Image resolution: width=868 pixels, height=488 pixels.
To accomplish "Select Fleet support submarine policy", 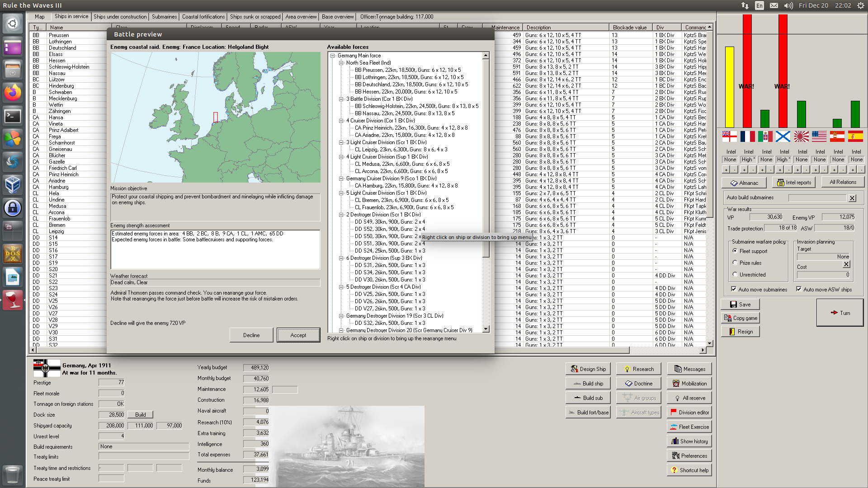I will (x=735, y=251).
